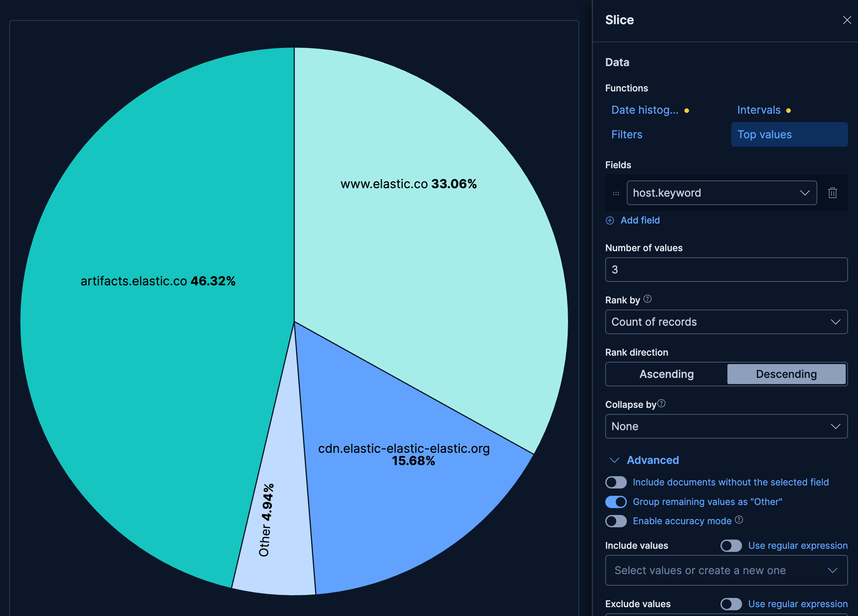
Task: Enable Include documents without the selected field
Action: (616, 482)
